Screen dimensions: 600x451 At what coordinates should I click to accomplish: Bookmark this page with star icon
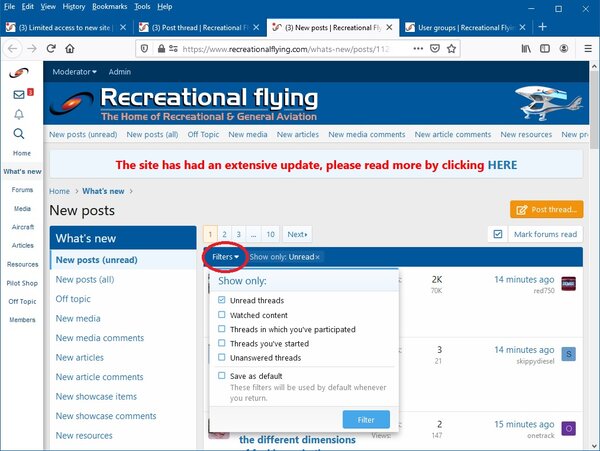click(452, 48)
